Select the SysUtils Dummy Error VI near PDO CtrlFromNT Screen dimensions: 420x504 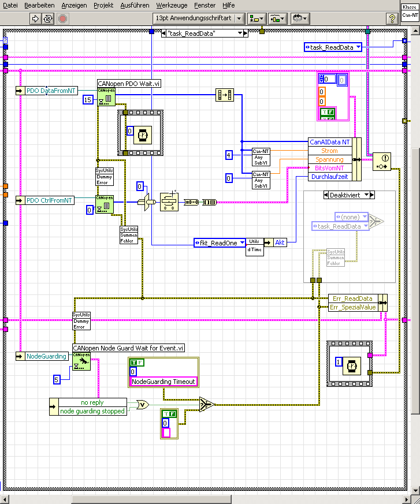pyautogui.click(x=105, y=177)
